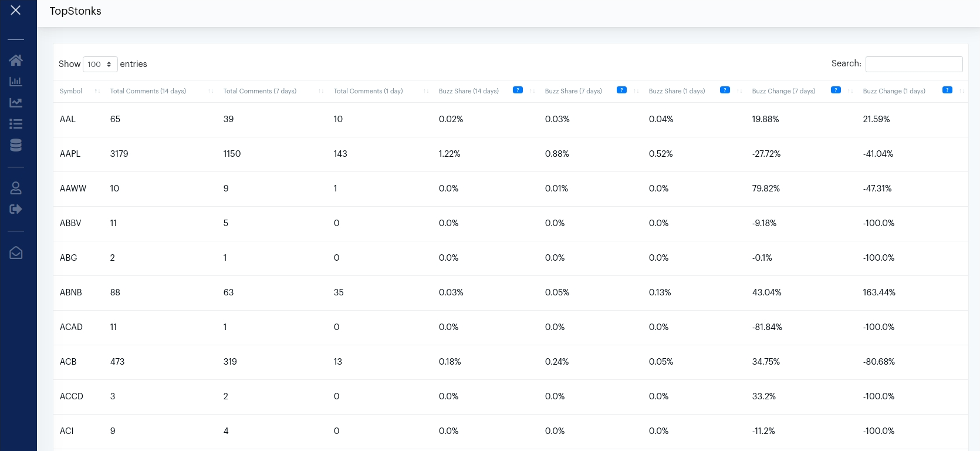Viewport: 980px width, 451px height.
Task: Click ACB 14-day comments value 473
Action: pyautogui.click(x=117, y=362)
